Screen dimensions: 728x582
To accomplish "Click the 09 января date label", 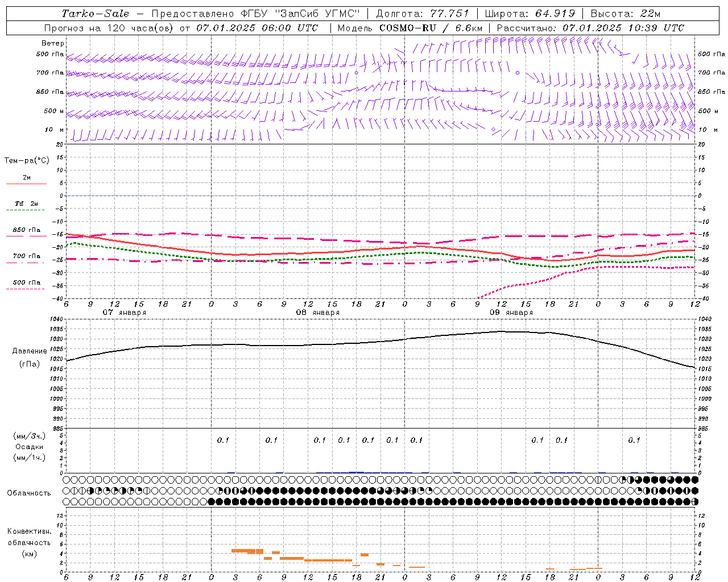I will point(511,313).
